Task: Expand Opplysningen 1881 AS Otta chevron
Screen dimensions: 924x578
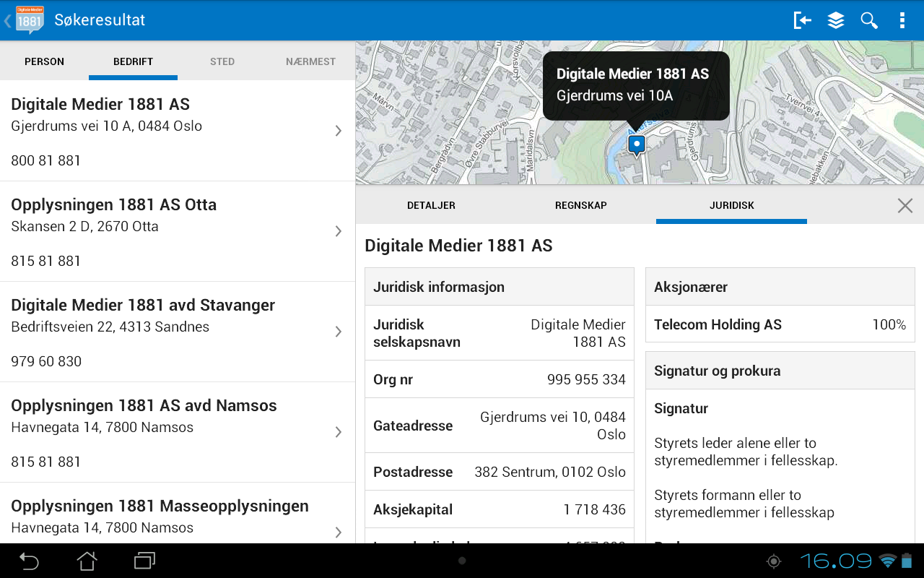Action: coord(338,231)
